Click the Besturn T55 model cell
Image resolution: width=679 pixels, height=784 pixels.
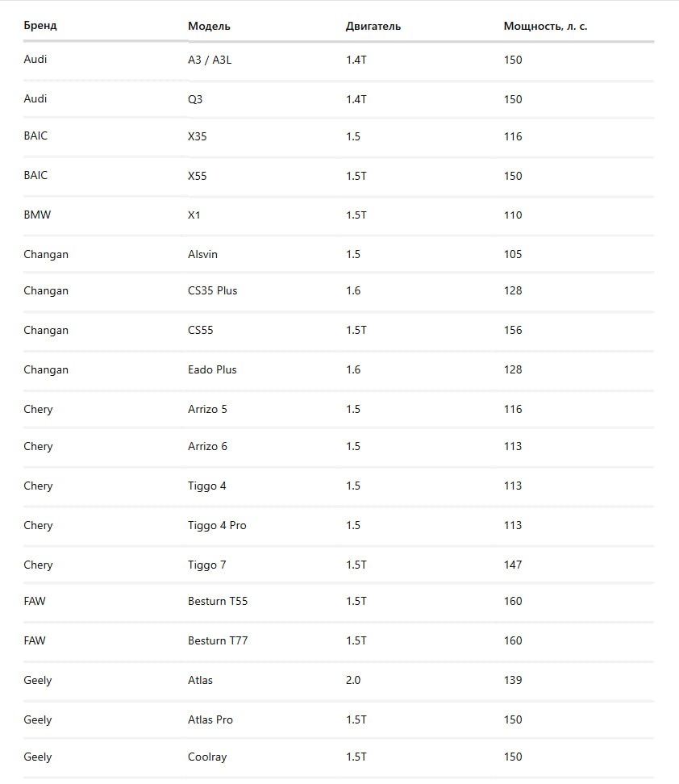coord(218,601)
